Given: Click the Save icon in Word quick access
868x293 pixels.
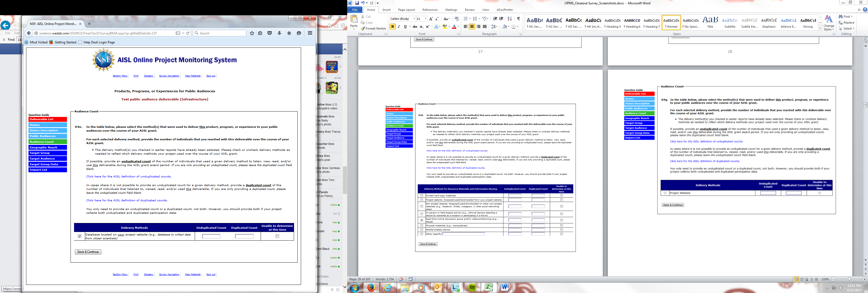Looking at the screenshot, I should [357, 3].
